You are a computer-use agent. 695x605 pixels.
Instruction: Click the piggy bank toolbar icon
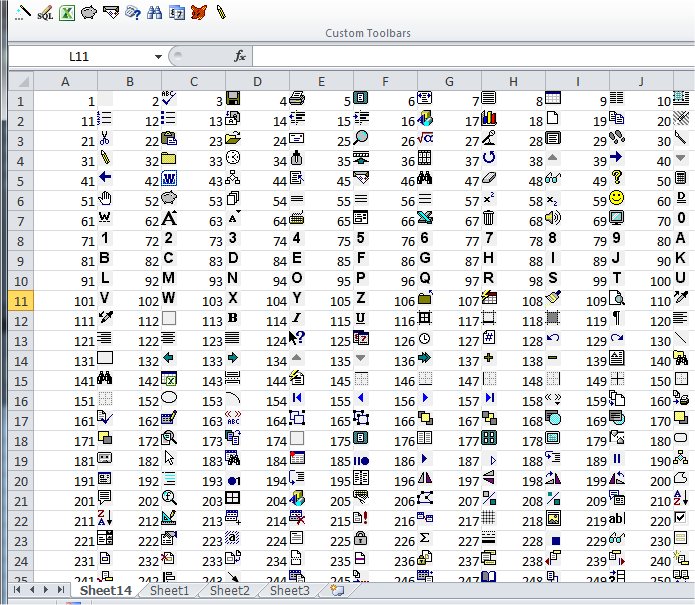(89, 13)
